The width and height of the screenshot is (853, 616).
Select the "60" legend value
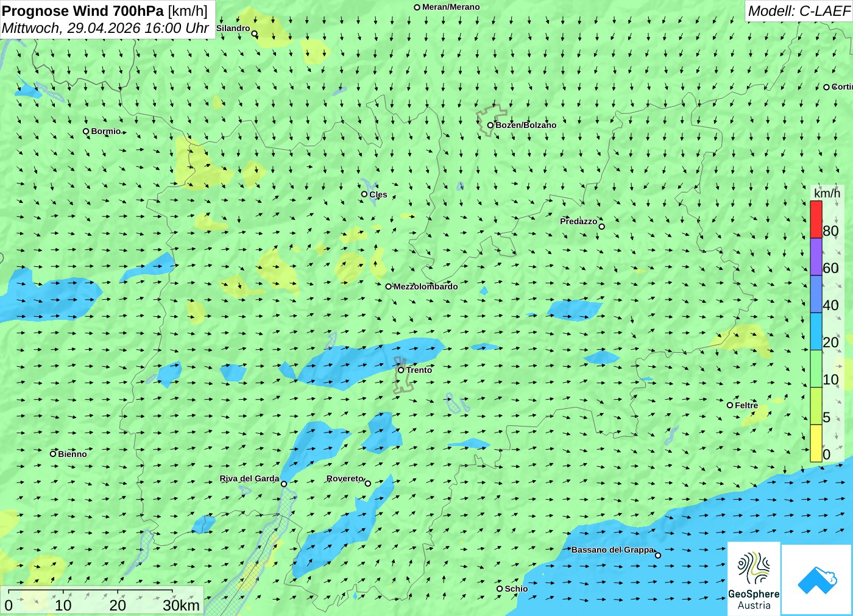pyautogui.click(x=830, y=268)
